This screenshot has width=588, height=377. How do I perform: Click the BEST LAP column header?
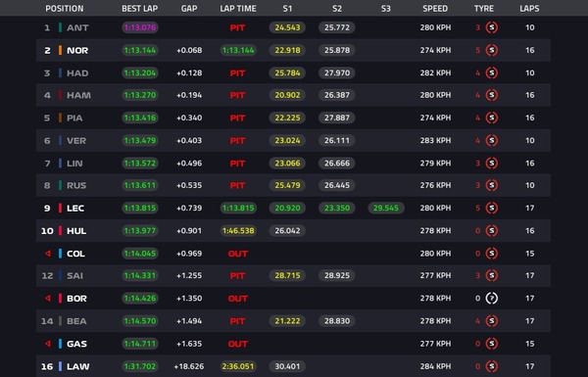click(x=140, y=8)
